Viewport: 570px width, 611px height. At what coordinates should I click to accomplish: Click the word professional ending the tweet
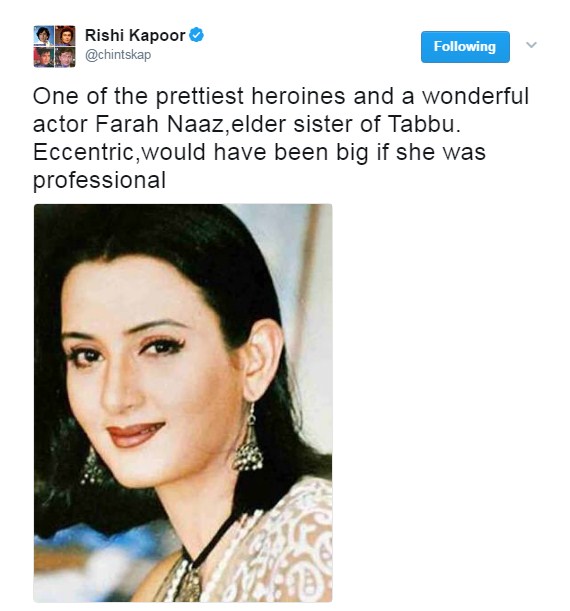(x=99, y=181)
